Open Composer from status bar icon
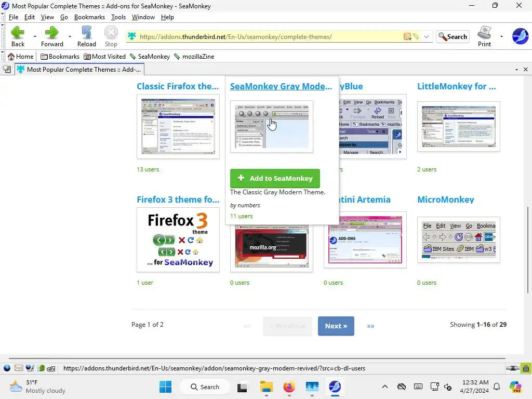 pyautogui.click(x=30, y=368)
